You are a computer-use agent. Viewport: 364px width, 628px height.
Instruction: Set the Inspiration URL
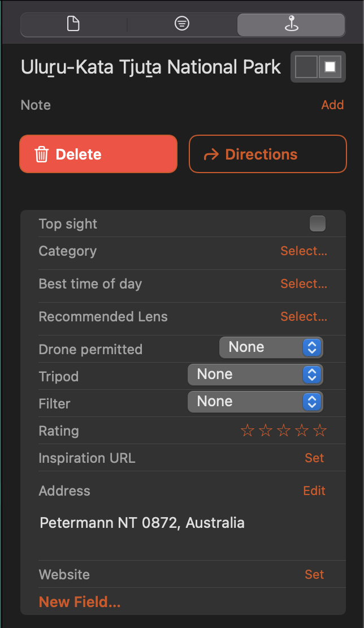314,458
